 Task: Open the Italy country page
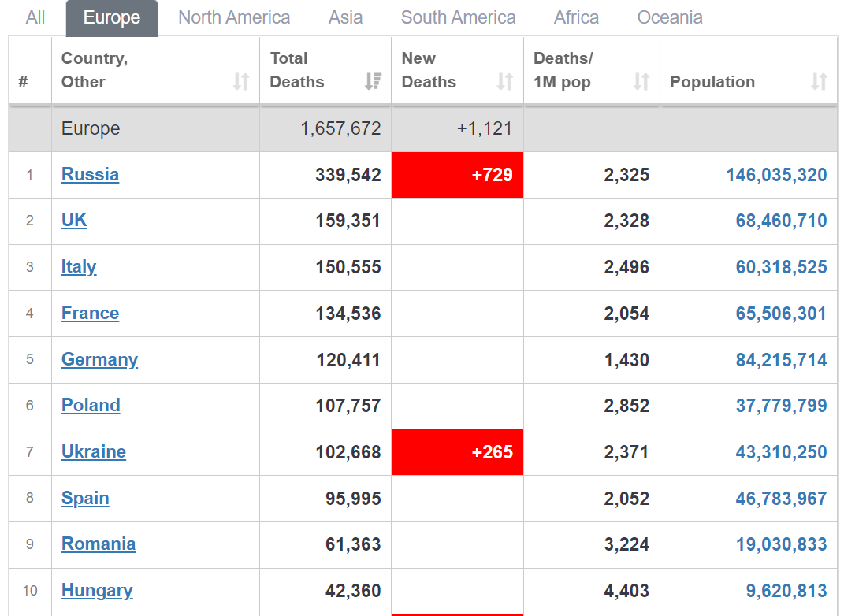point(79,267)
